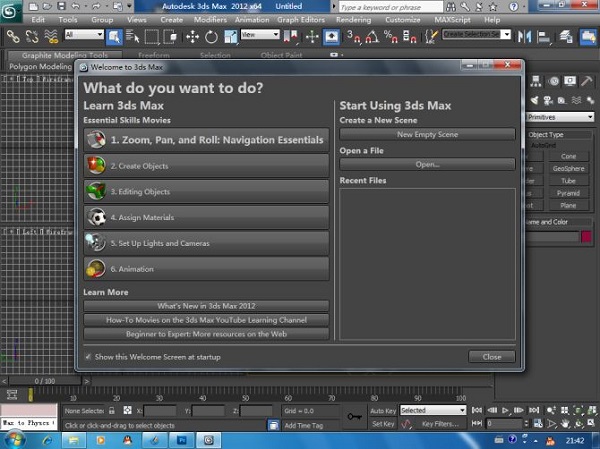Open the reference coordinate View dropdown
600x449 pixels.
click(260, 34)
